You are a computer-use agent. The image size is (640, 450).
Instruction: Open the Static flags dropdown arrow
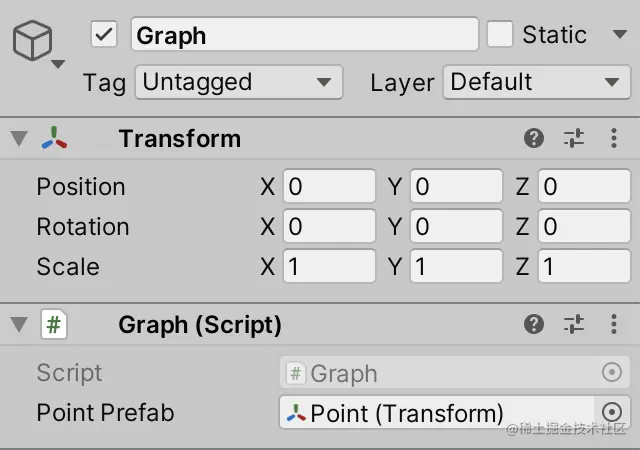620,34
